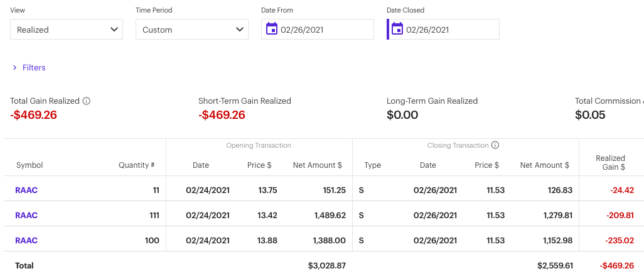The image size is (644, 276).
Task: Click the Type column header
Action: (x=372, y=165)
